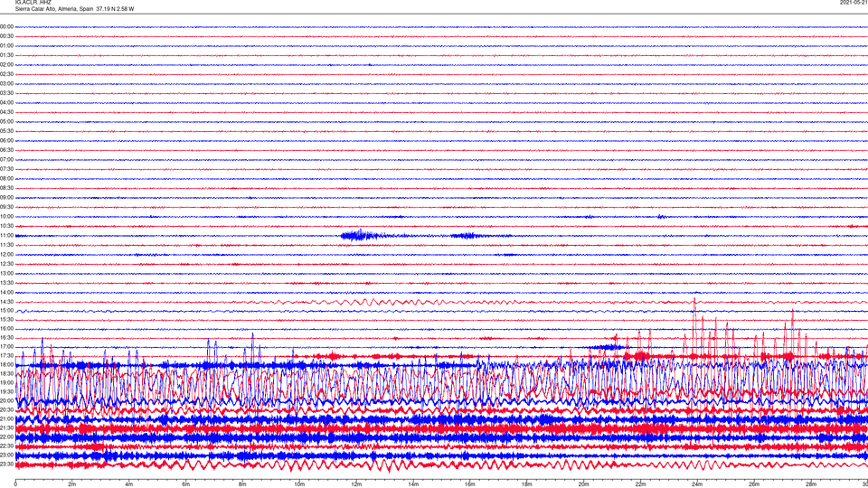This screenshot has width=868, height=488.
Task: Click the 08:00 time label
Action: [x=6, y=179]
